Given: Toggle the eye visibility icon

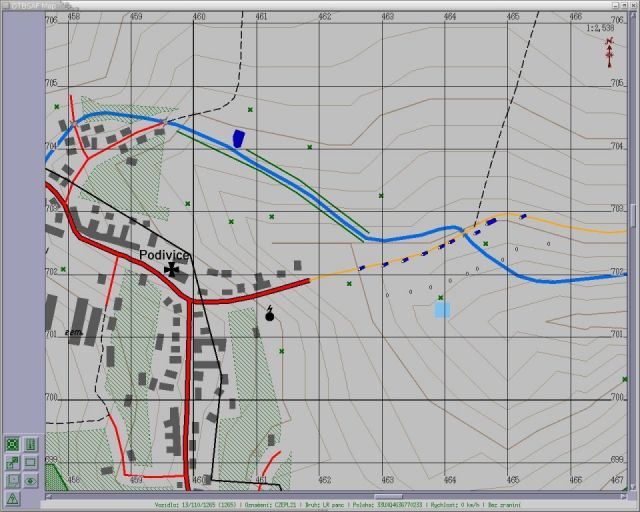Looking at the screenshot, I should (x=31, y=480).
